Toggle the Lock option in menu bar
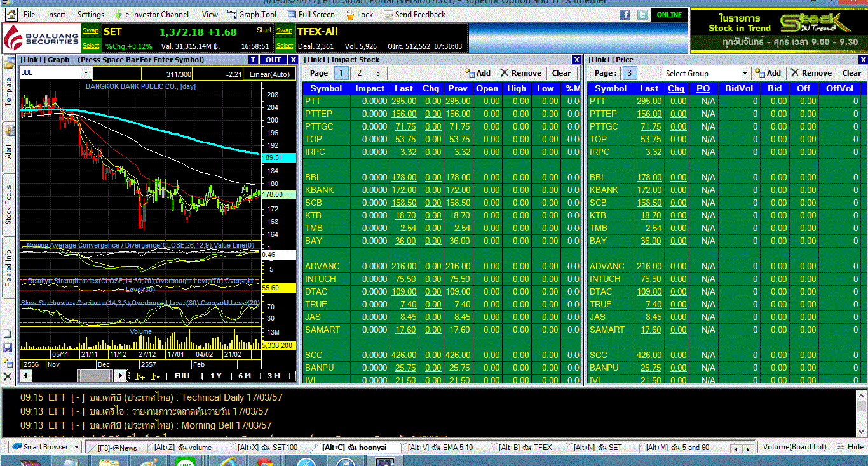The image size is (868, 466). point(360,15)
